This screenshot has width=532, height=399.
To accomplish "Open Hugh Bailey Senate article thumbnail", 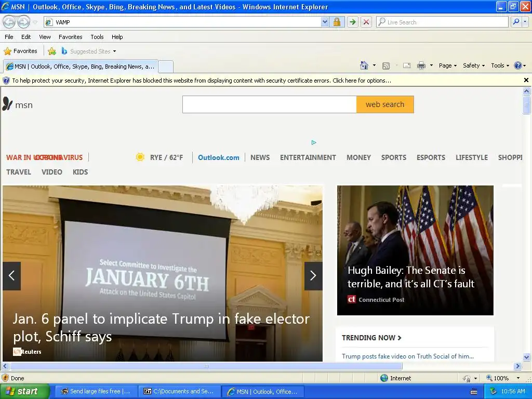I will pyautogui.click(x=415, y=250).
